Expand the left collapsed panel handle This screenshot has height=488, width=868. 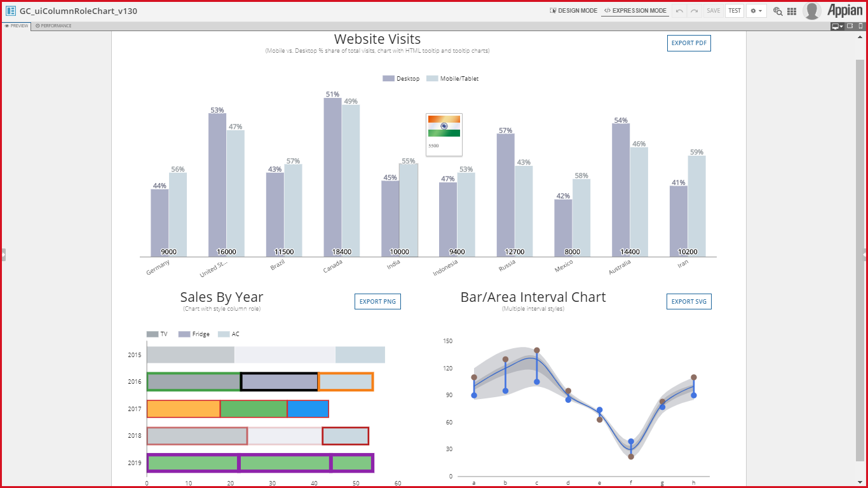[3, 254]
